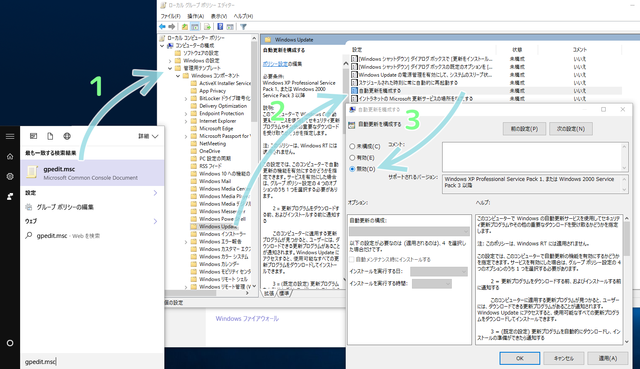
Task: Click the Feedback person icon in search sidebar
Action: [10, 196]
